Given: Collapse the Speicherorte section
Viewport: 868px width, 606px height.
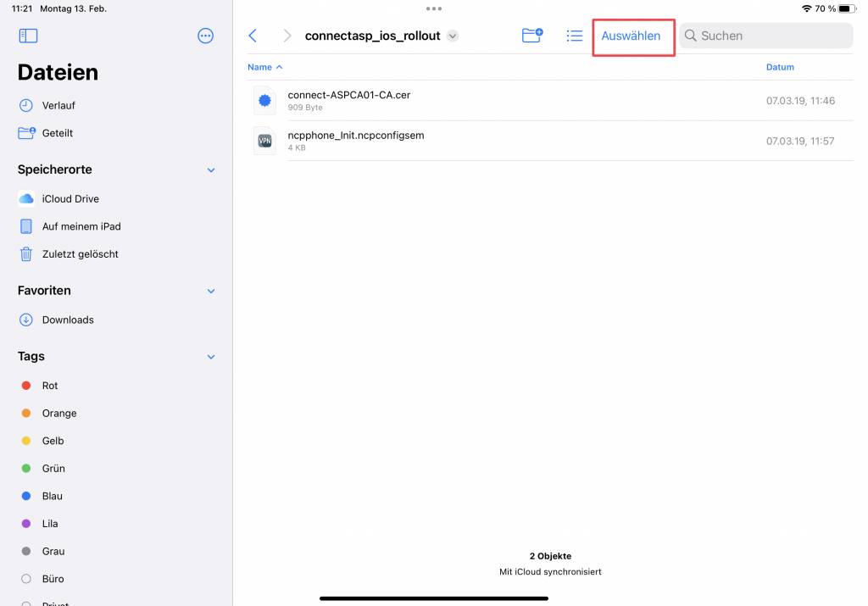Looking at the screenshot, I should tap(211, 170).
